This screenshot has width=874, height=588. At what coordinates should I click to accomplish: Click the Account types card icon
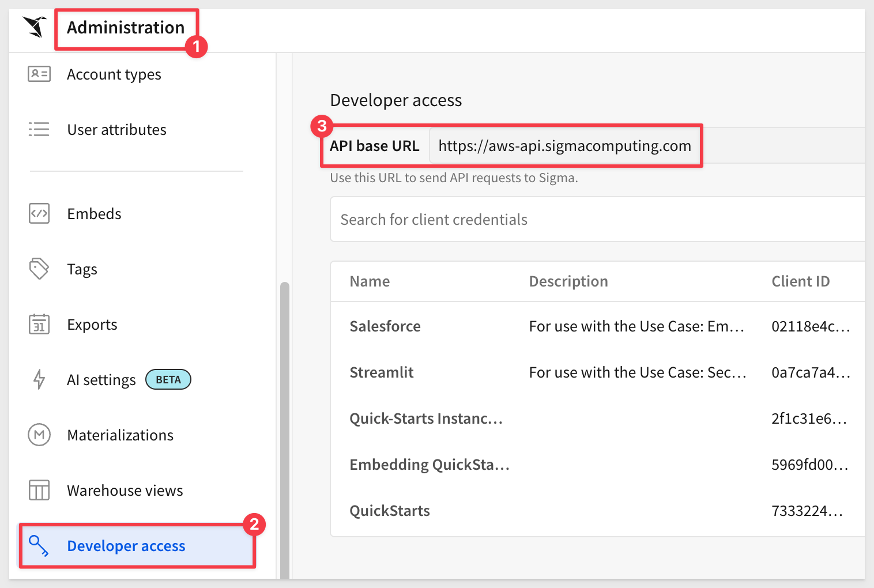pyautogui.click(x=39, y=74)
